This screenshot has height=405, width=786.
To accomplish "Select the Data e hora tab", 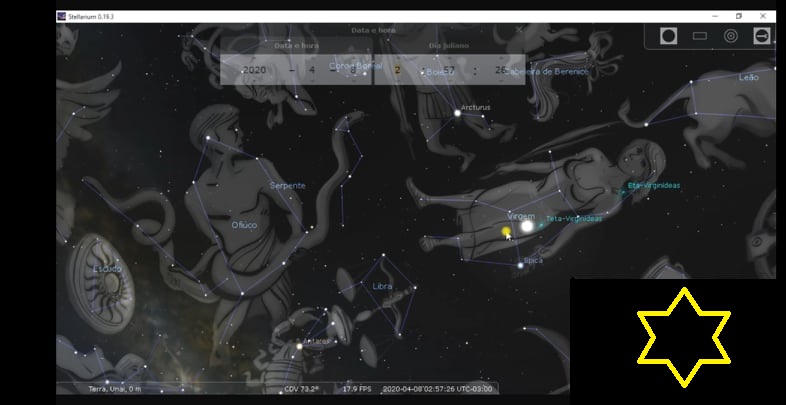I will tap(296, 45).
